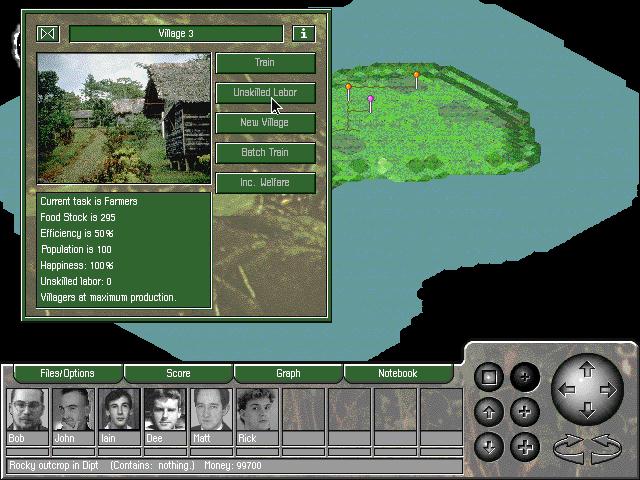This screenshot has width=640, height=480.
Task: Click the plus button beside the round up-arrow
Action: pyautogui.click(x=525, y=412)
